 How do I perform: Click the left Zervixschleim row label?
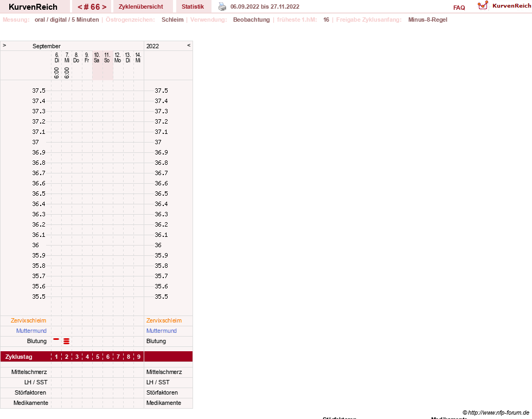tap(29, 320)
